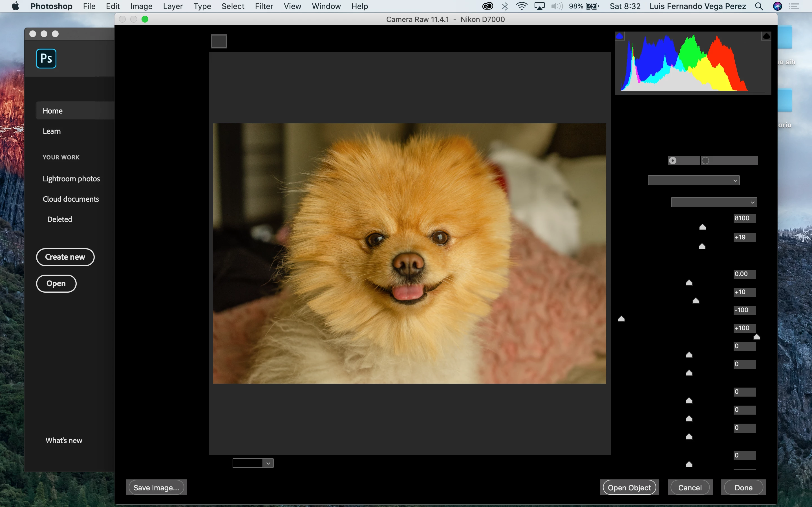Toggle the blue shadow clipping warning triangle

[619, 36]
